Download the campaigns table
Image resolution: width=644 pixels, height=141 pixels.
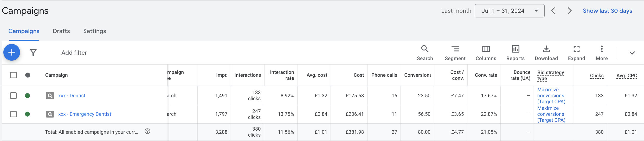click(x=546, y=53)
